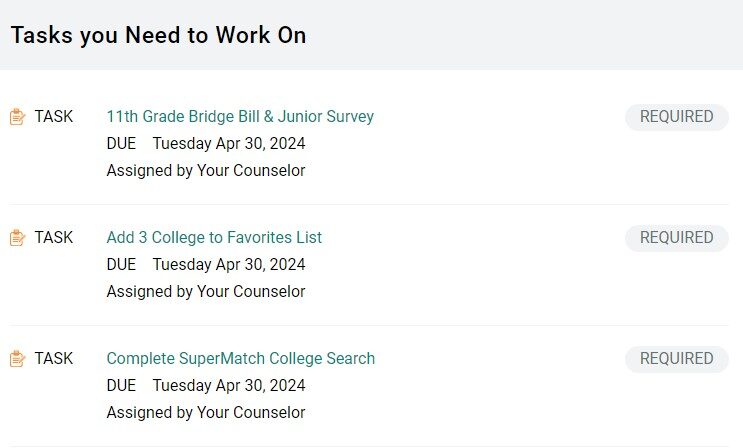Open Complete SuperMatch College Search task
The width and height of the screenshot is (743, 448).
(241, 359)
